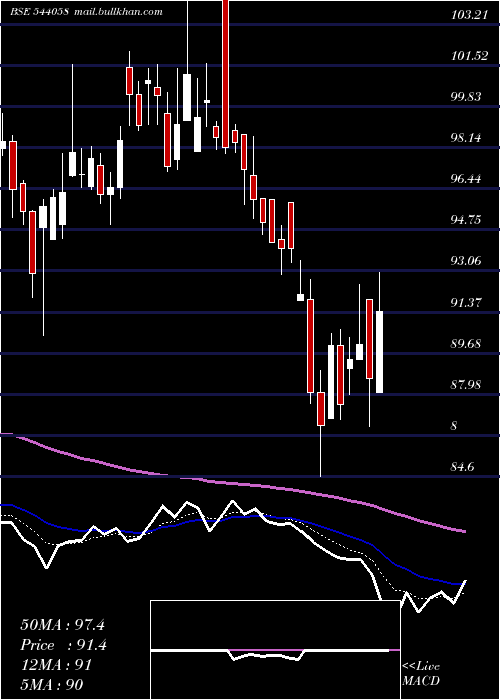Screen dimensions: 500x700
Task: Click the mail.bullkhan.com text
Action: (117, 12)
